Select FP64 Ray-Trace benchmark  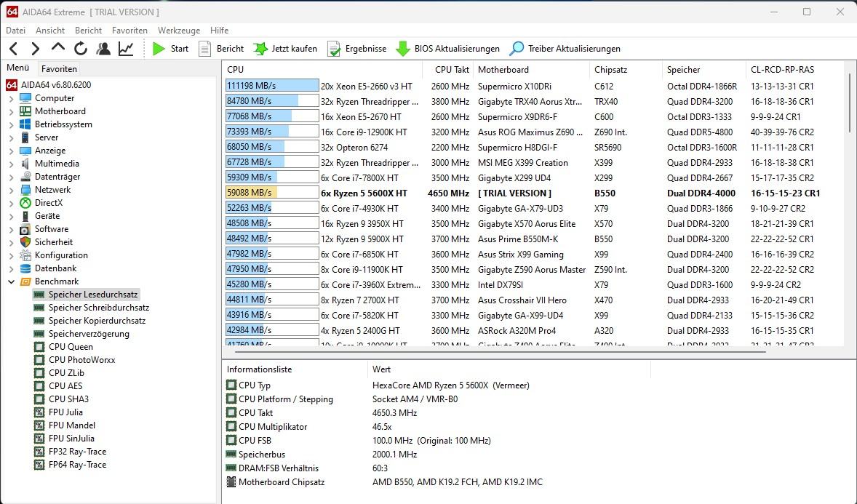77,465
